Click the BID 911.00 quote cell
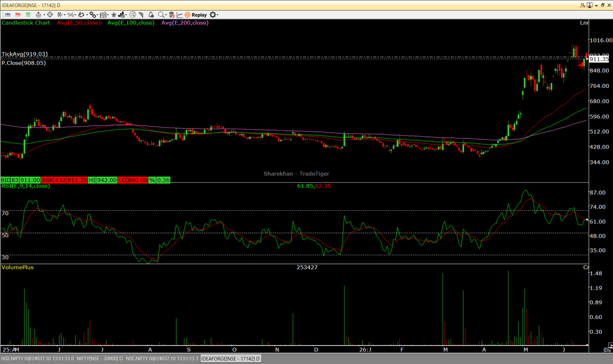The image size is (613, 364). click(20, 180)
